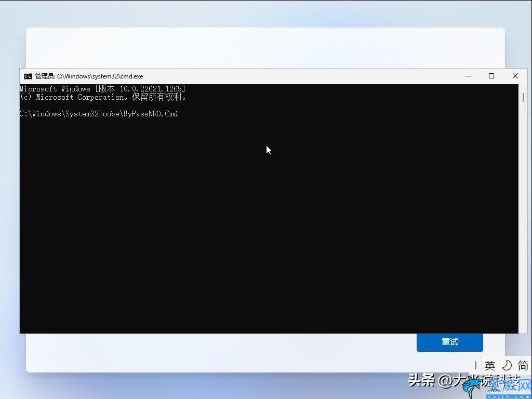Click the Microsoft Windows version line
The width and height of the screenshot is (532, 399).
tap(103, 89)
